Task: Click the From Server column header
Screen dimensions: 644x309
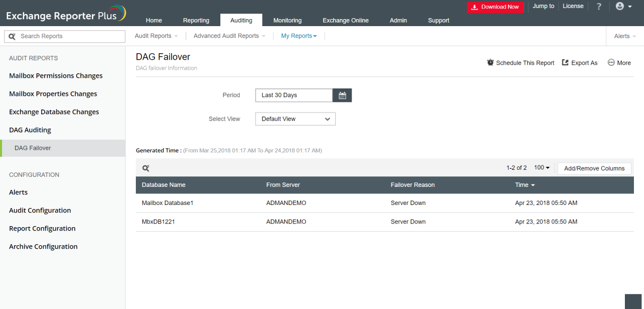Action: [283, 185]
